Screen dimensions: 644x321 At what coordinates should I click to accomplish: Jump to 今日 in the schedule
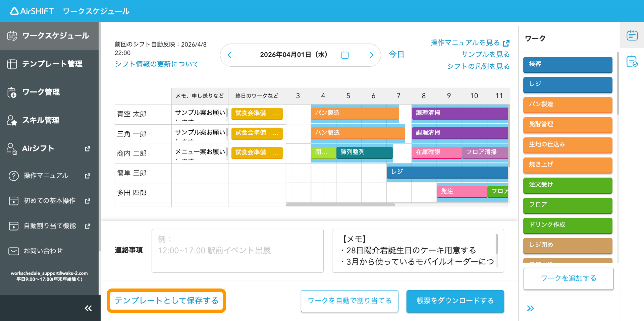[396, 55]
